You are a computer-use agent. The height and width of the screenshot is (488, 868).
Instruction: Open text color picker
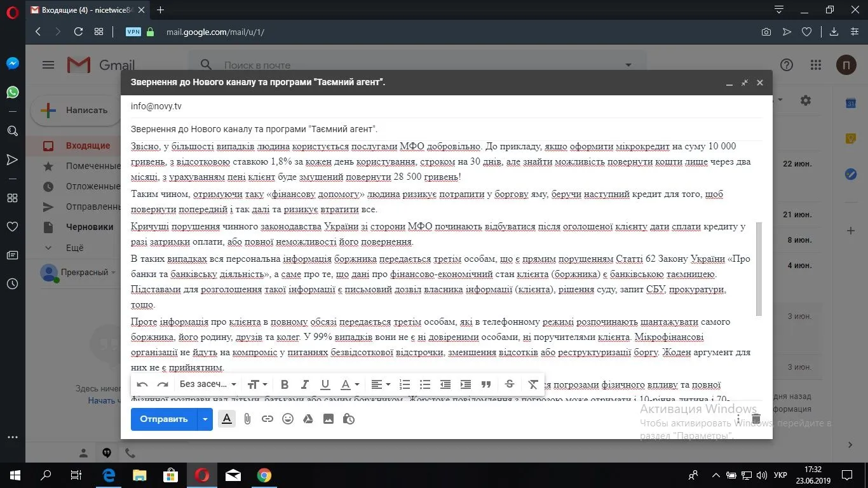click(x=348, y=384)
